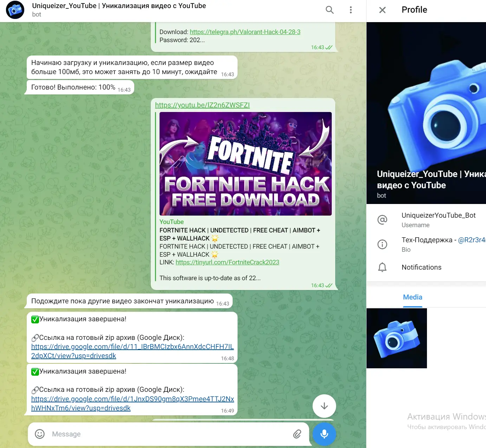Screen dimensions: 486x448
Task: Open the camera image in Media grid
Action: point(397,338)
